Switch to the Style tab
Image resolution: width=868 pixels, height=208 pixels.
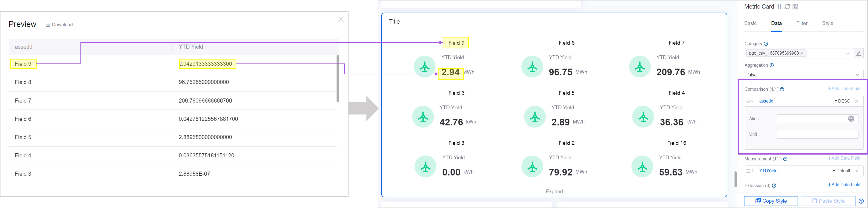[x=827, y=23]
